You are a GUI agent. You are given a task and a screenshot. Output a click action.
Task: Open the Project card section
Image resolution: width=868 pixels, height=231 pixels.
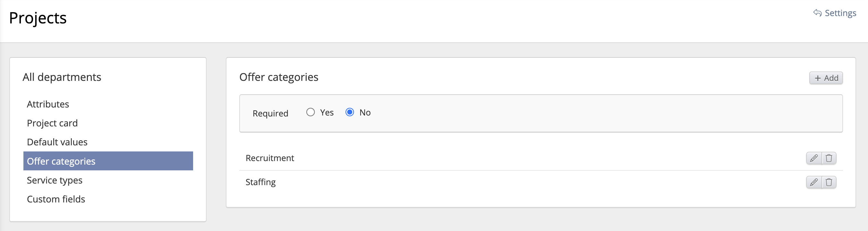(52, 123)
